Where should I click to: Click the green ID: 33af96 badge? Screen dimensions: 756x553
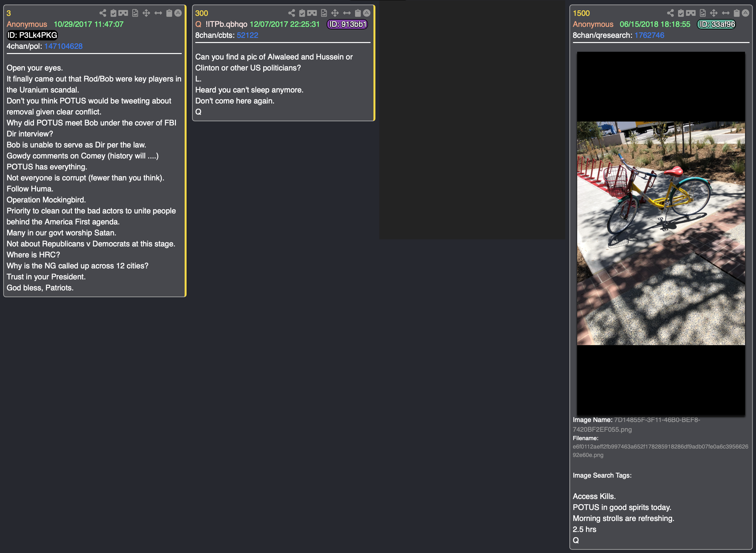(716, 24)
